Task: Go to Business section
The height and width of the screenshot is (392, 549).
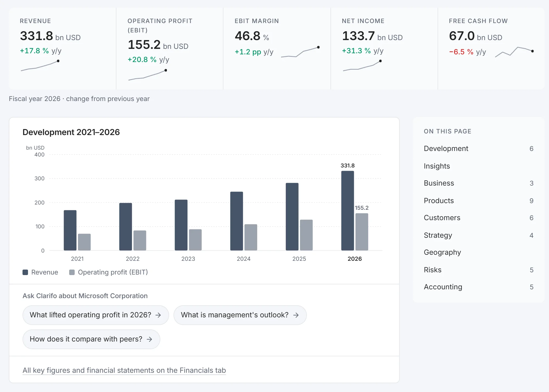Action: 478,183
